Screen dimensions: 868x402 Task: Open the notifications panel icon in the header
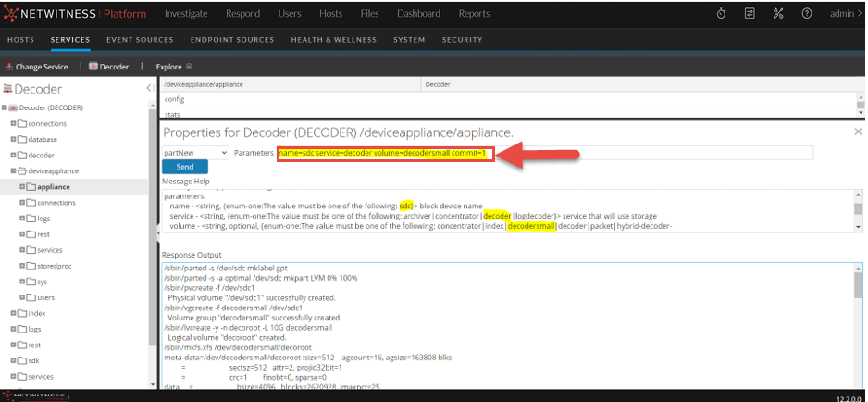750,14
